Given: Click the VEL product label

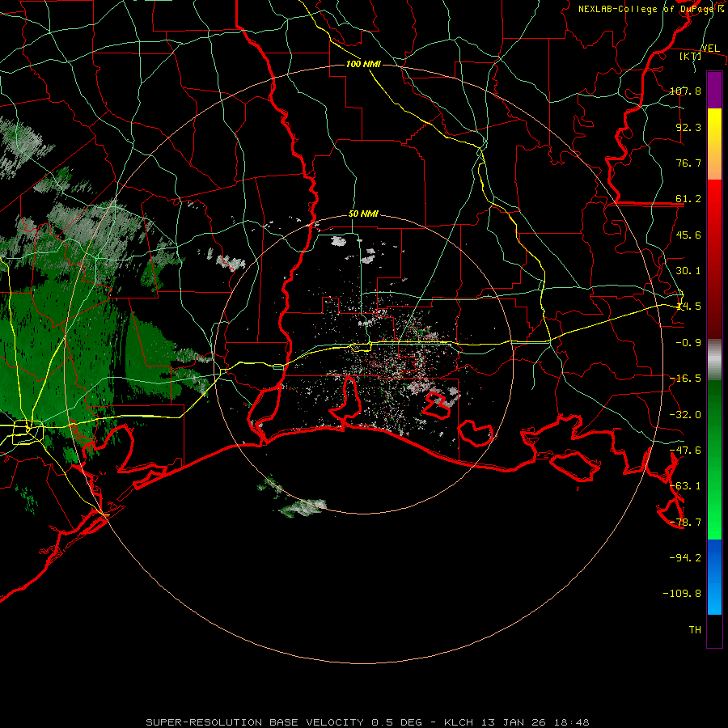Looking at the screenshot, I should tap(710, 49).
